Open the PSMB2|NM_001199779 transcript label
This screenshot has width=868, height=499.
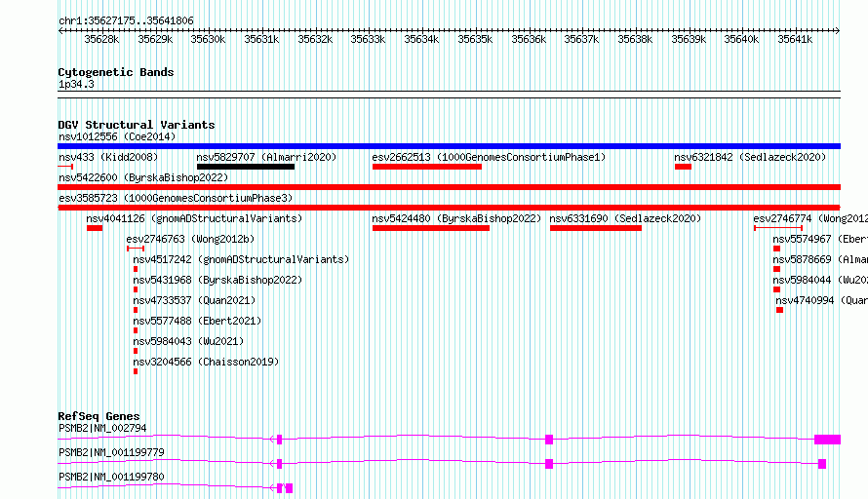coord(111,452)
